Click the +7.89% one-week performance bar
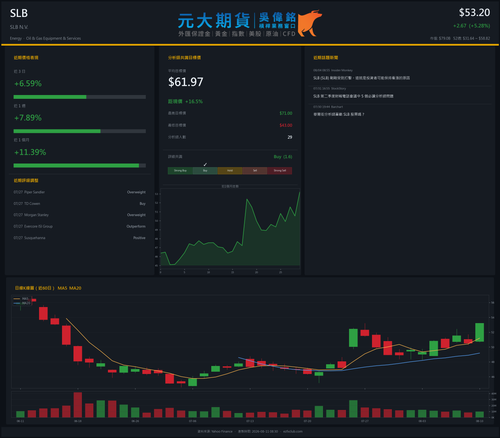Viewport: 500px width, 438px height. [79, 131]
